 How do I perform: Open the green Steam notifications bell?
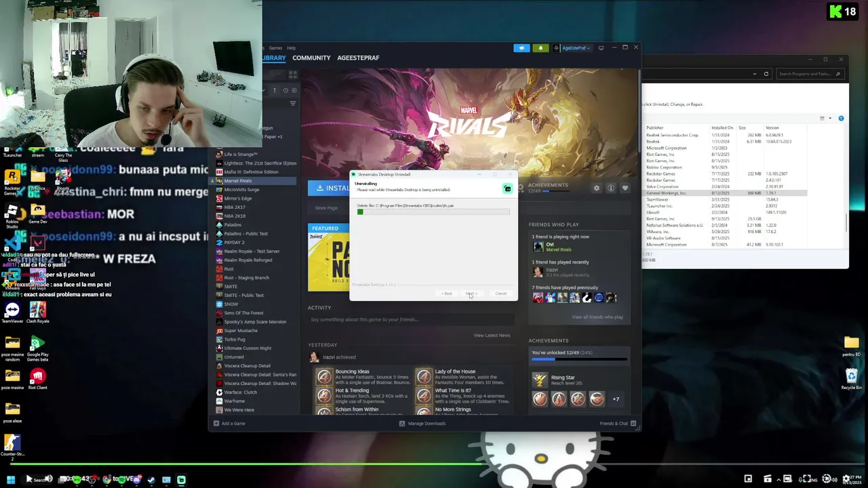(540, 48)
